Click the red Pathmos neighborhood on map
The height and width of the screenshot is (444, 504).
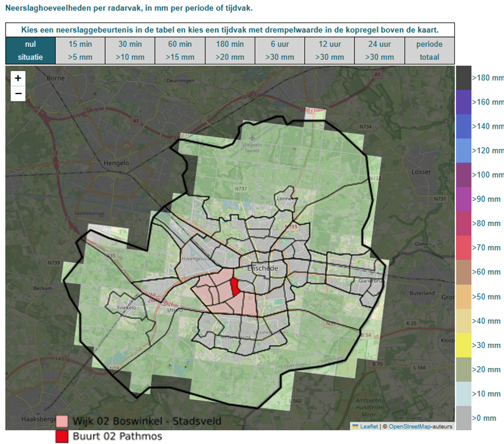point(235,285)
